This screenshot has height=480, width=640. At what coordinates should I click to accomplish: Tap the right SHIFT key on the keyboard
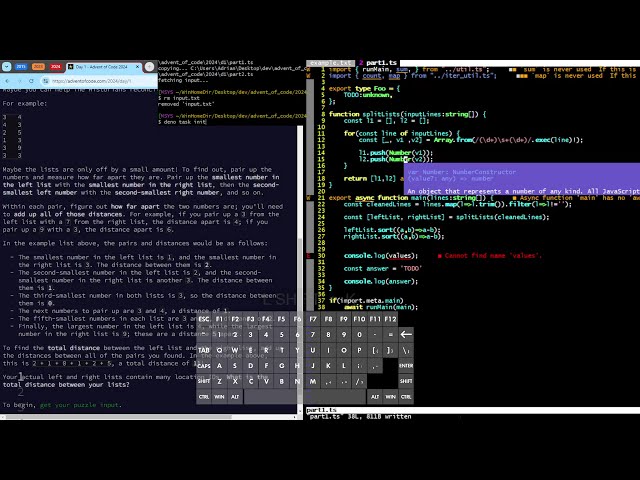[x=406, y=381]
